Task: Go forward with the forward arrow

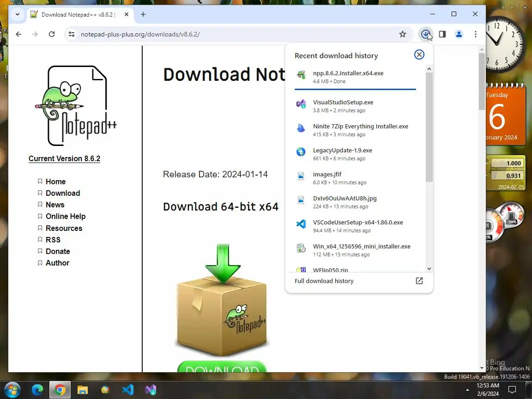Action: point(35,34)
